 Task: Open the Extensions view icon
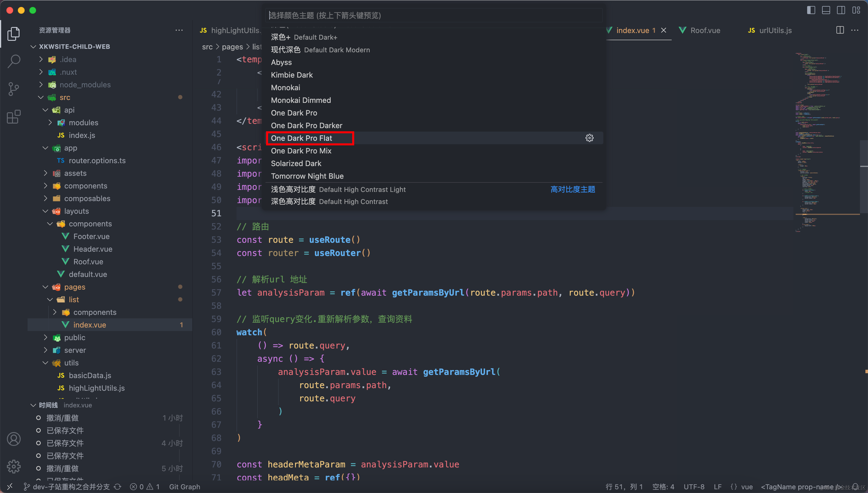[13, 116]
